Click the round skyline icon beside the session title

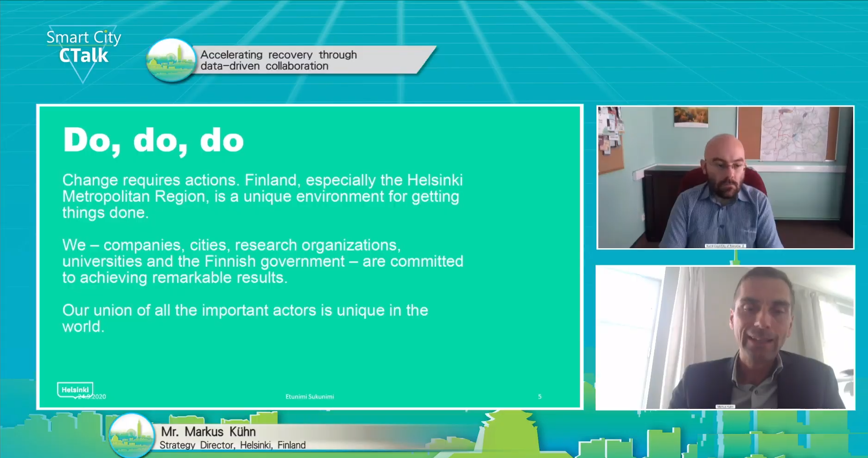(x=171, y=61)
